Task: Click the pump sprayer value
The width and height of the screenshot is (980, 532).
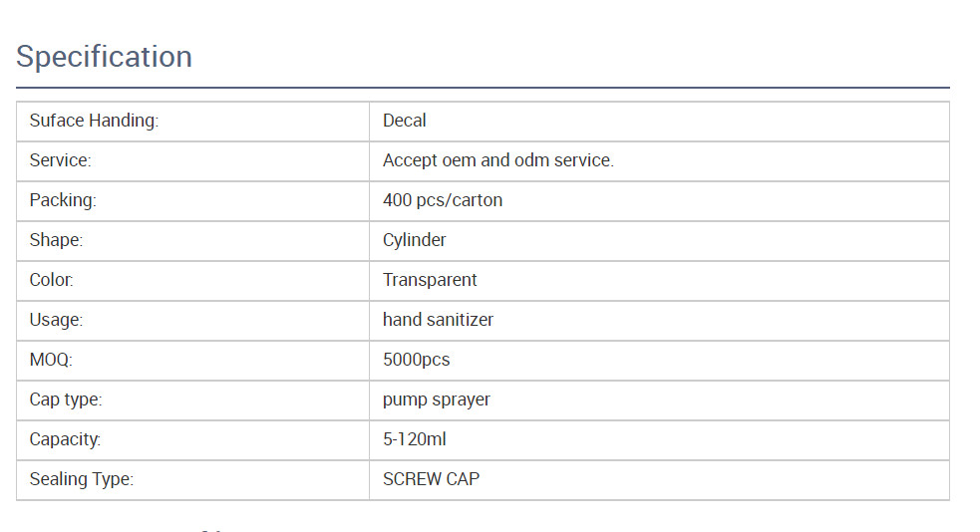Action: point(437,399)
